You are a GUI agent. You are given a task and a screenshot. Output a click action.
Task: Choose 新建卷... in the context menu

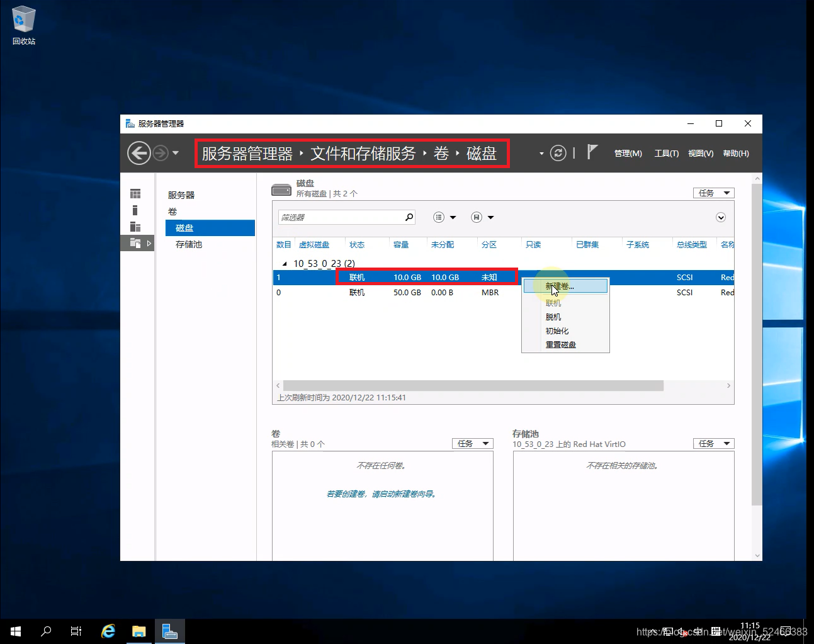click(x=565, y=286)
